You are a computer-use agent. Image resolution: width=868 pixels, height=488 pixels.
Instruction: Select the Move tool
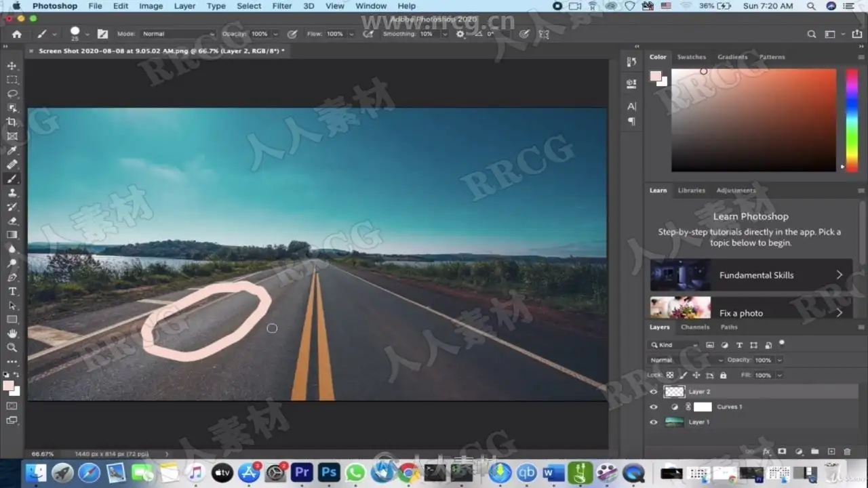pos(12,66)
